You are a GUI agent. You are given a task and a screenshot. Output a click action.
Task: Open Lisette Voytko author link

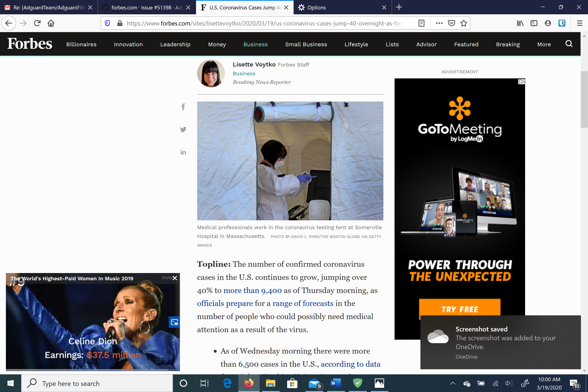coord(254,64)
